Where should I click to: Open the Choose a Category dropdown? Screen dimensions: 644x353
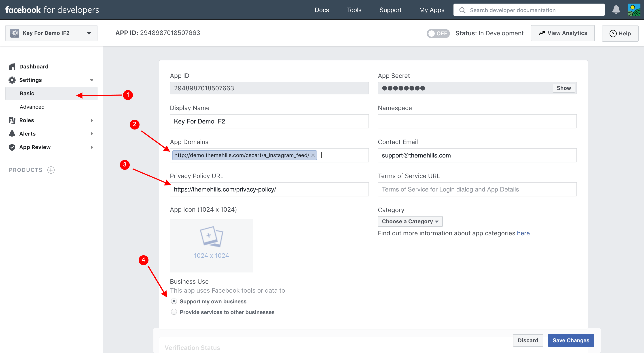point(410,221)
